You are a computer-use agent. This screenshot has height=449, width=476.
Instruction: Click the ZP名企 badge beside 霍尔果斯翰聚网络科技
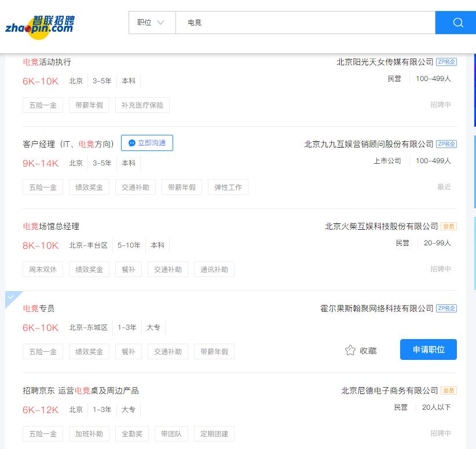click(446, 308)
